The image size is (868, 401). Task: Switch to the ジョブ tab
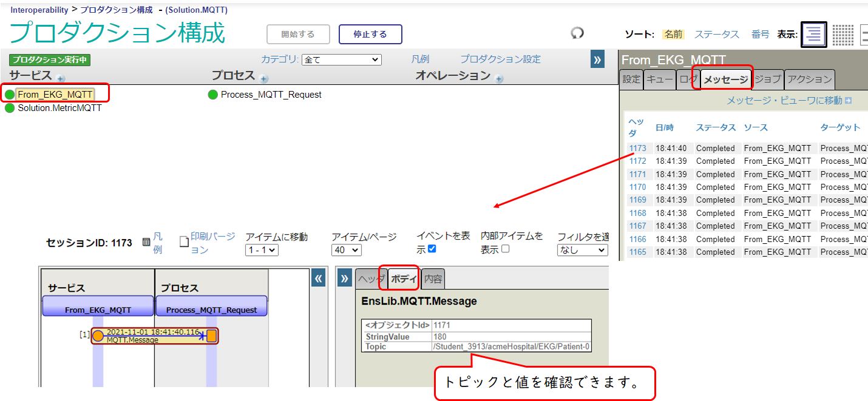pos(767,79)
